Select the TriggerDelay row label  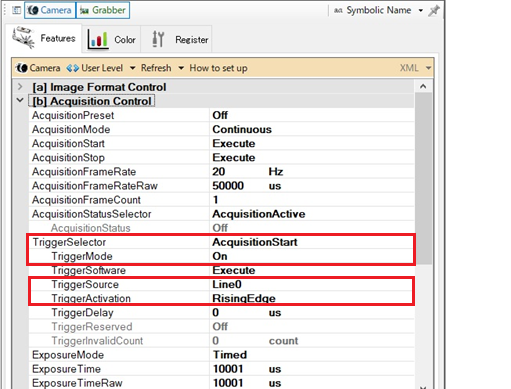click(x=82, y=312)
